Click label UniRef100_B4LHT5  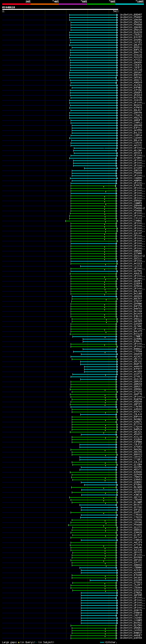131,331
